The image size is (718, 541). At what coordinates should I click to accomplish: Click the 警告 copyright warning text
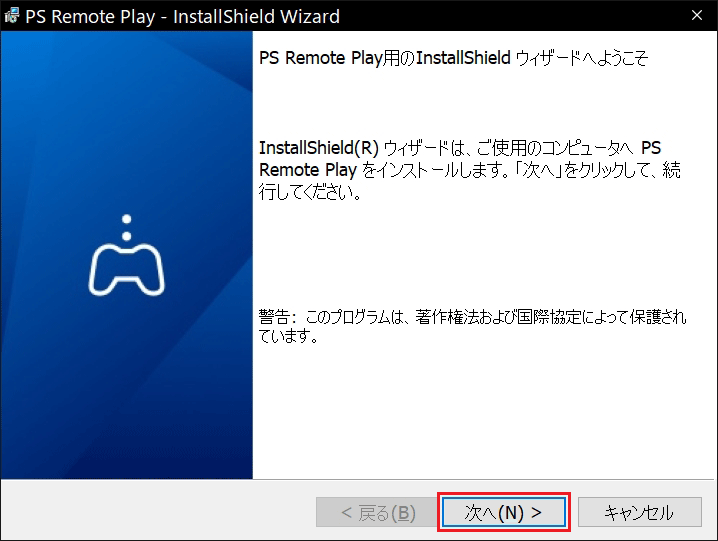click(x=472, y=326)
